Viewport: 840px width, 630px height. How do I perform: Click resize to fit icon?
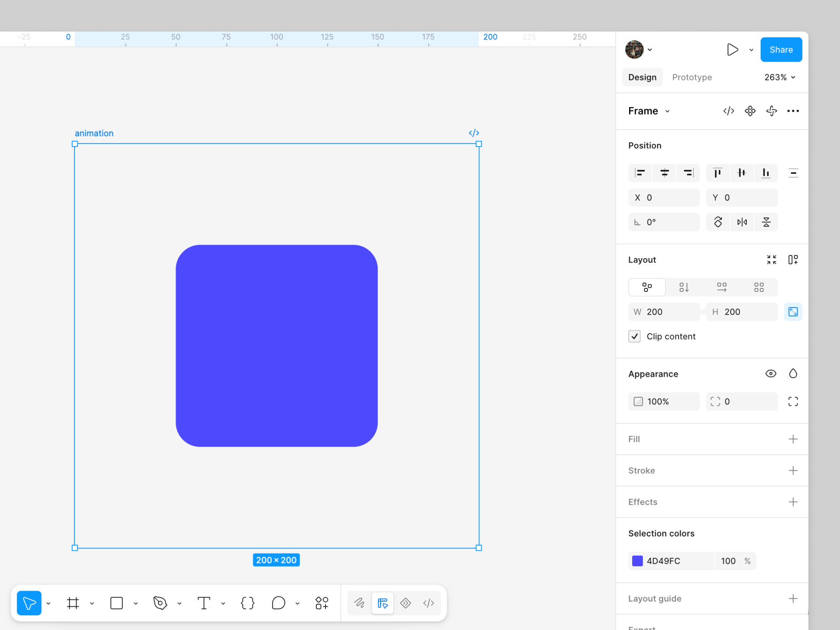tap(772, 260)
